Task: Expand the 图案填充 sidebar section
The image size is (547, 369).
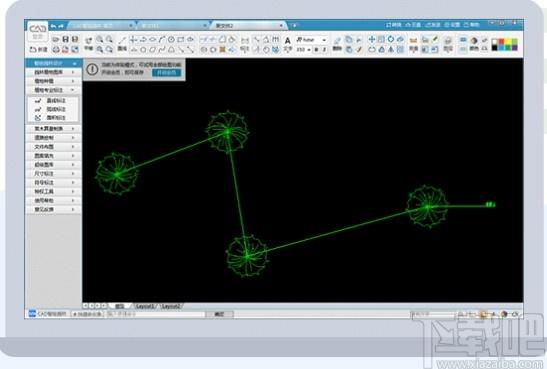Action: pyautogui.click(x=54, y=156)
